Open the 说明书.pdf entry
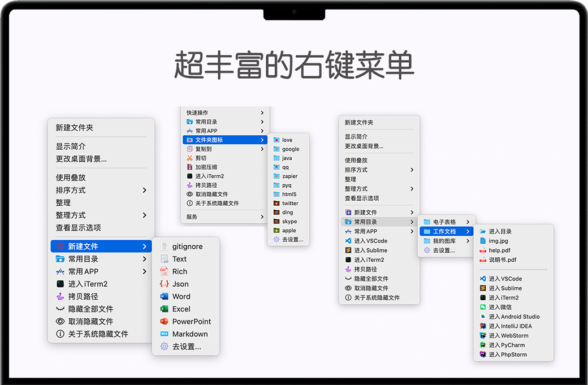Image resolution: width=588 pixels, height=385 pixels. pos(513,259)
